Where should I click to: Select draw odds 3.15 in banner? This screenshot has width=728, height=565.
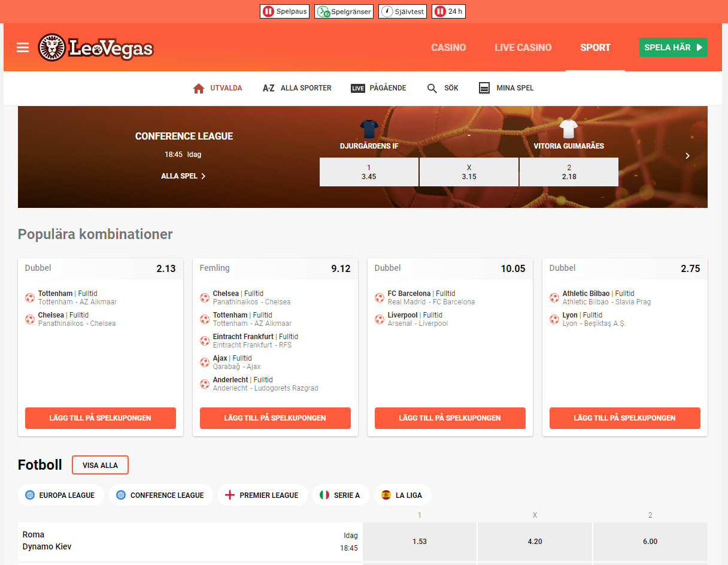(x=469, y=172)
